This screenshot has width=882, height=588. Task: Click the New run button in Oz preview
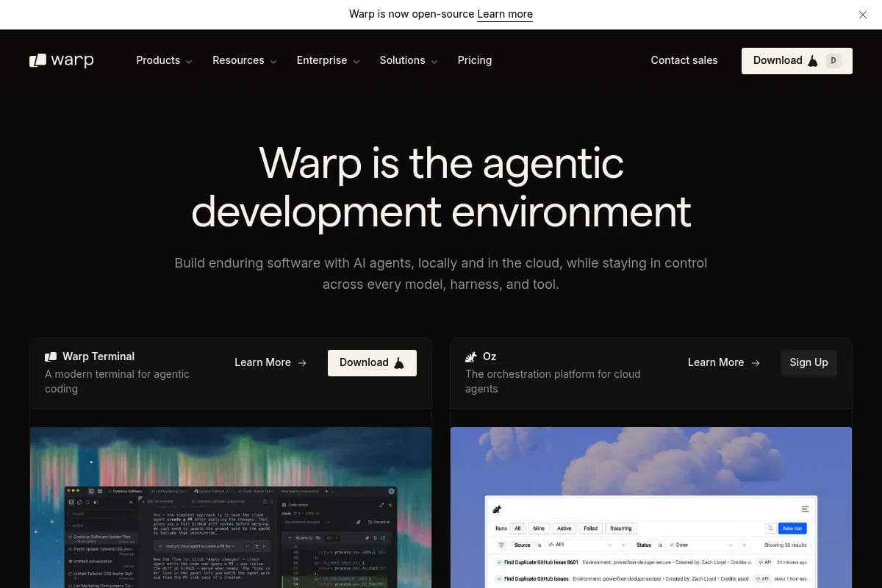coord(792,528)
